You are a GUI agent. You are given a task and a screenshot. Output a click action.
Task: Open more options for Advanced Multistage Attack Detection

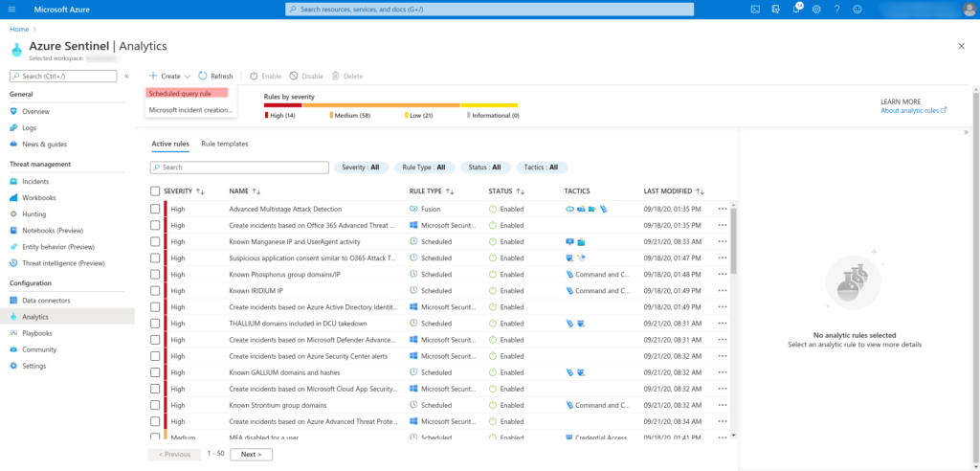coord(723,209)
